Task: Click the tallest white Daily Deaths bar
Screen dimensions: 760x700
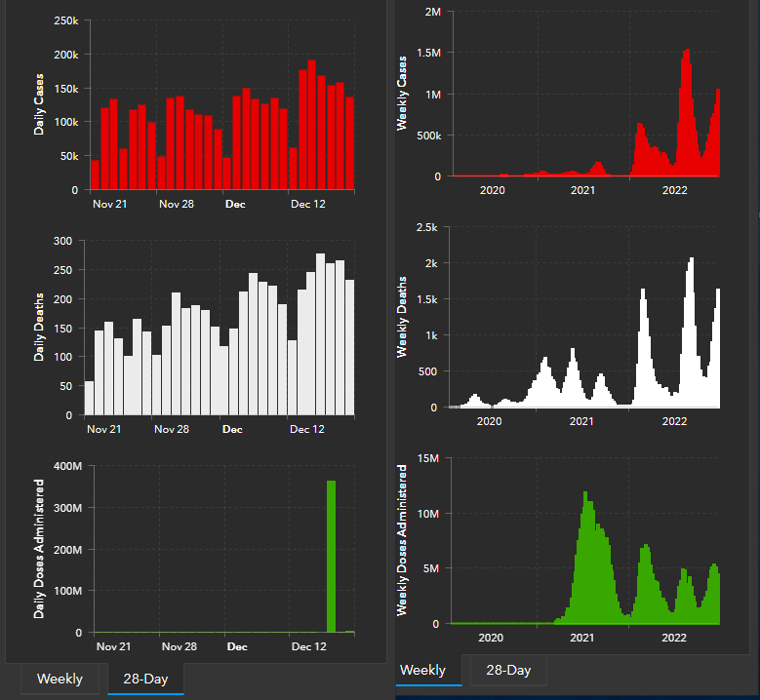Action: coord(321,334)
